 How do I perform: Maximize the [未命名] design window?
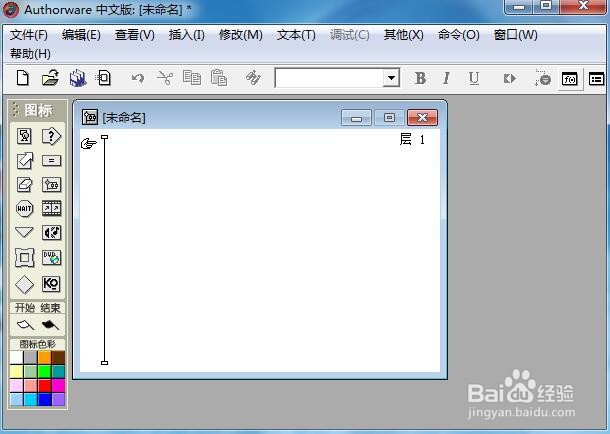389,118
